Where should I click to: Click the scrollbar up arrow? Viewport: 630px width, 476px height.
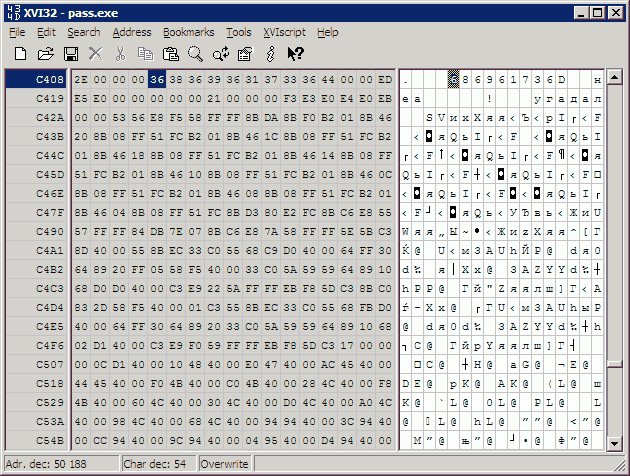click(616, 77)
